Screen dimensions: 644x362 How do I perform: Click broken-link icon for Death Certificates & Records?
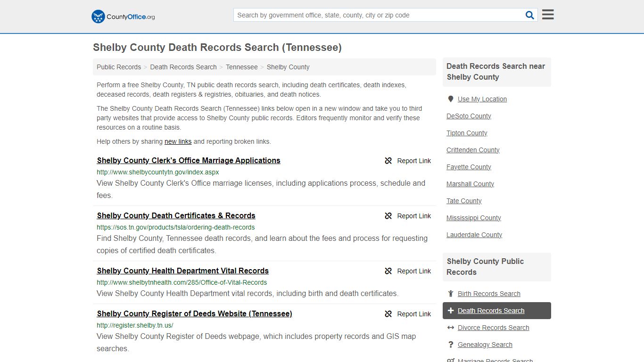[388, 216]
